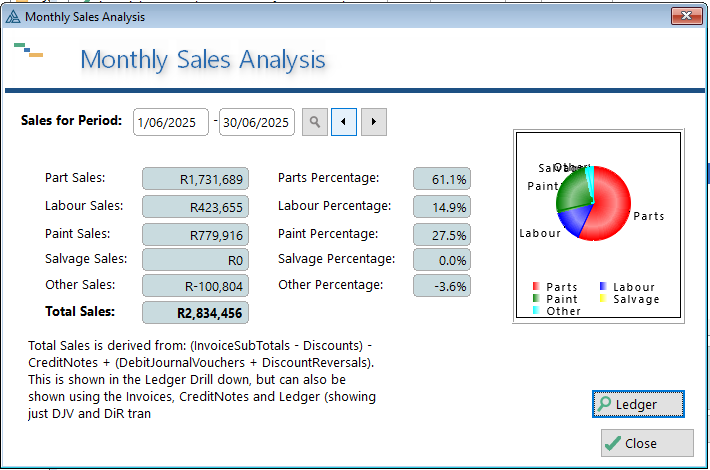This screenshot has height=470, width=710.
Task: Select the end date field 30/06/2025
Action: (x=257, y=122)
